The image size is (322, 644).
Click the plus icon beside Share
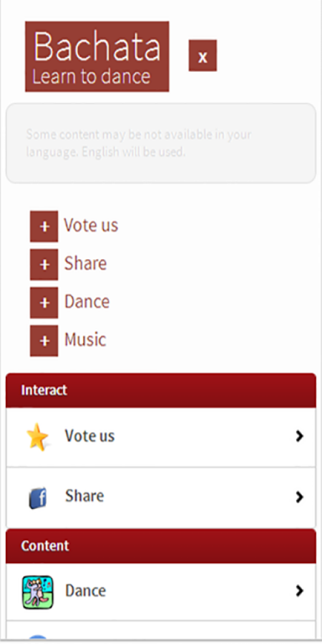44,265
